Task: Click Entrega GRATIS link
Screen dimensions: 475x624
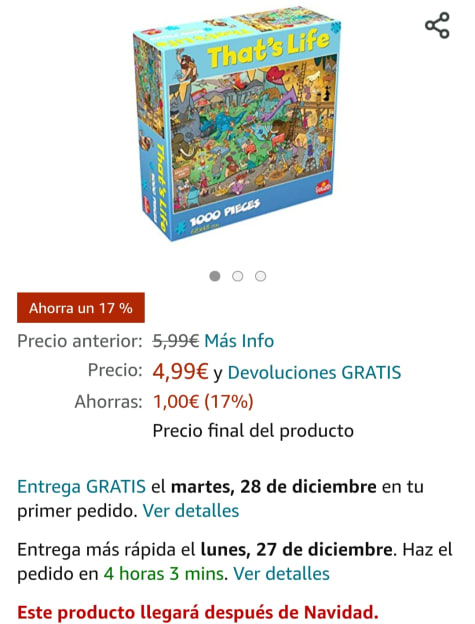Action: coord(82,487)
